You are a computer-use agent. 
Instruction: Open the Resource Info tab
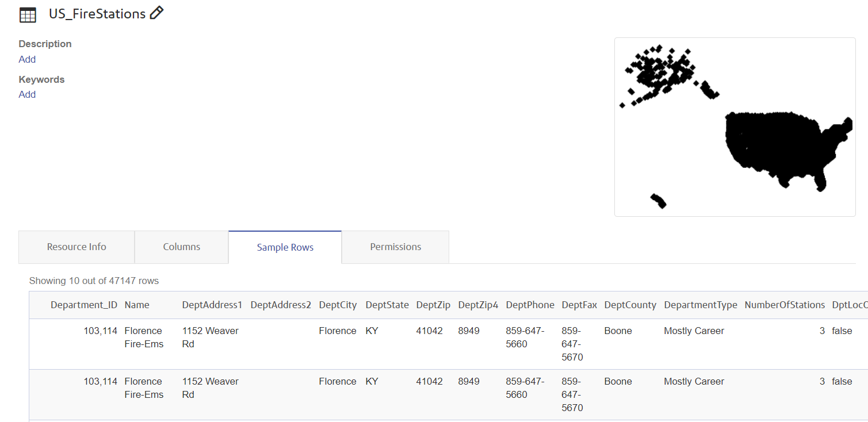pos(77,247)
